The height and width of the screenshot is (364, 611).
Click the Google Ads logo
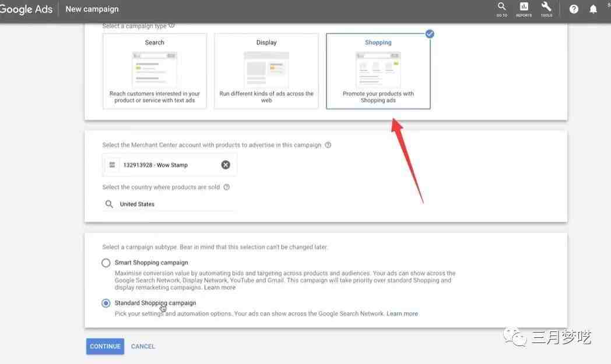26,9
